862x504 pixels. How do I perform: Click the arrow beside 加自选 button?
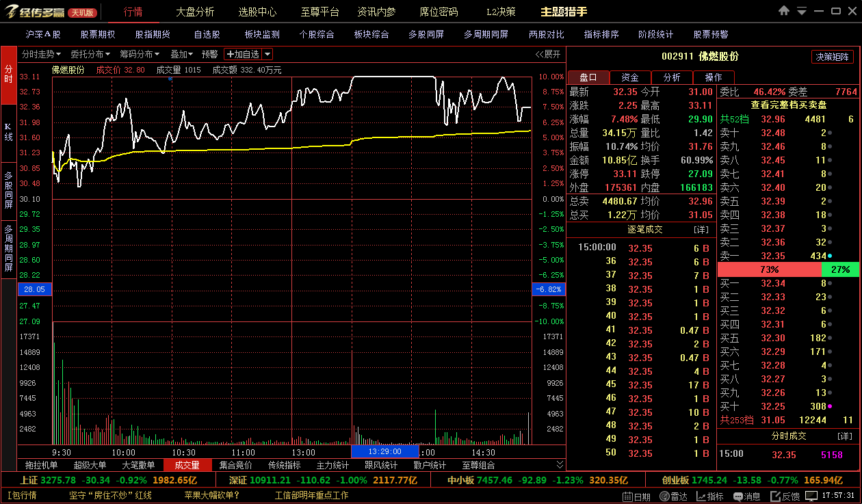click(267, 54)
